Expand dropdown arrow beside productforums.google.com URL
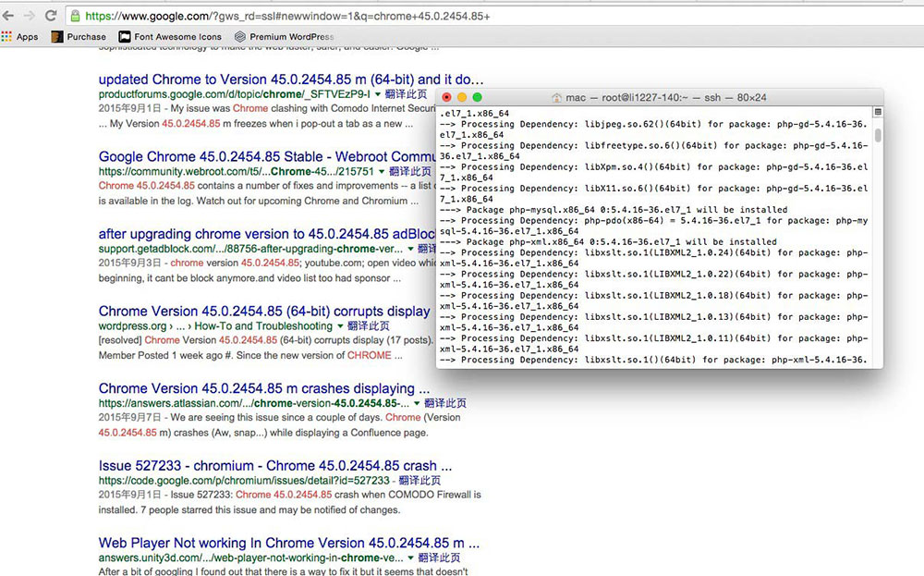The image size is (924, 576). [x=378, y=94]
